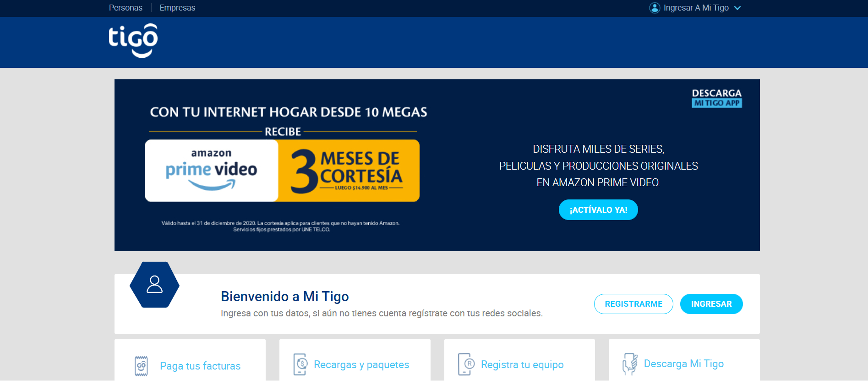868x381 pixels.
Task: Click the phone dollar icon for Recargas
Action: point(300,364)
